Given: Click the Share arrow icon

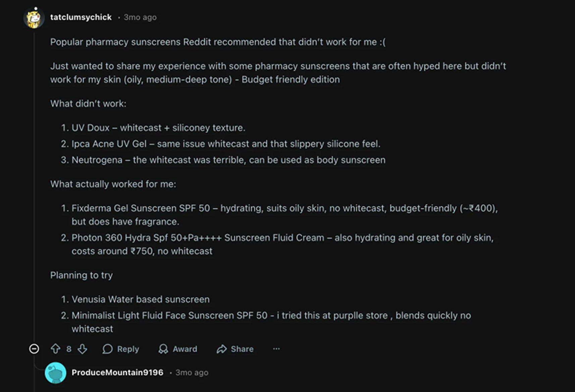Looking at the screenshot, I should [x=222, y=349].
